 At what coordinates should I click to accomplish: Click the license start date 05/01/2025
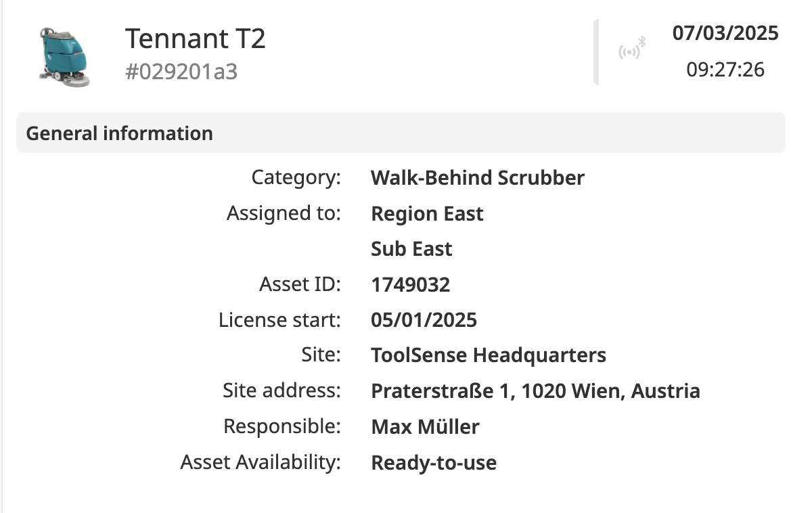click(424, 320)
